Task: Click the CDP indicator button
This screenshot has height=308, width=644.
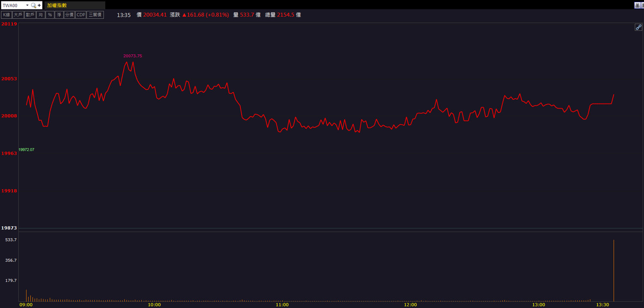Action: point(81,15)
